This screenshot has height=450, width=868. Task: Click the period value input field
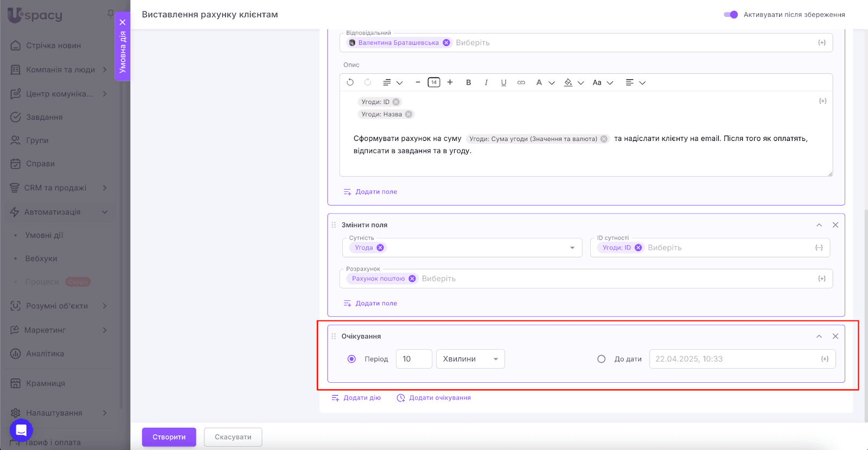click(x=413, y=359)
